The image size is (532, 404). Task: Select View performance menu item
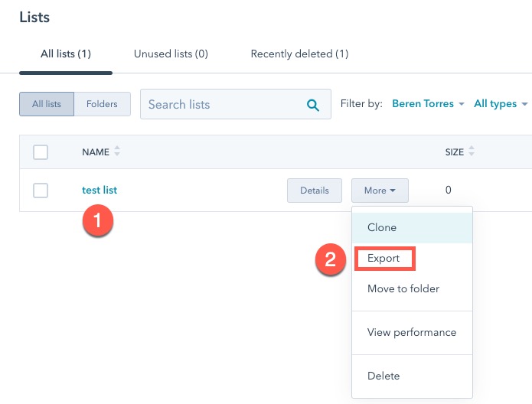412,332
